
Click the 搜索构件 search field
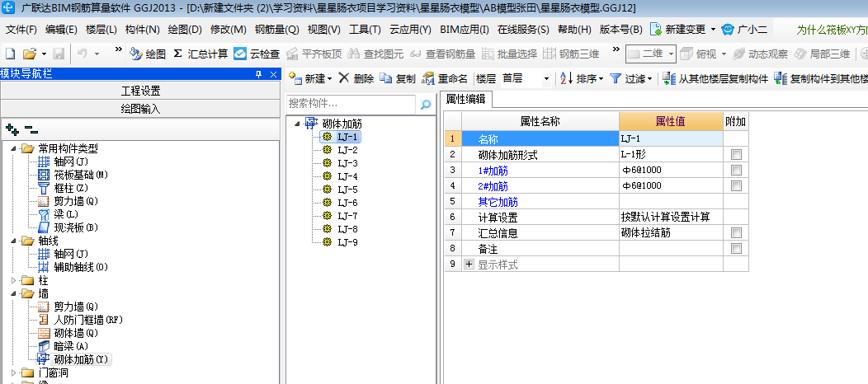(x=351, y=104)
